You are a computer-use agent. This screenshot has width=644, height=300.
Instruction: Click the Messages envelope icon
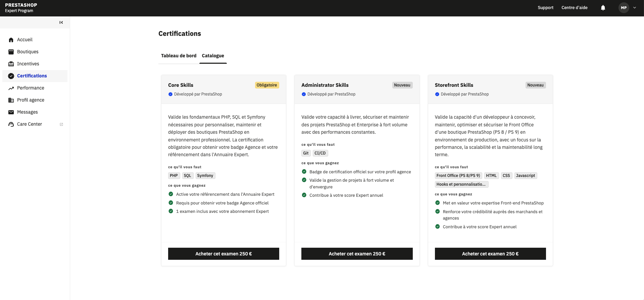[x=11, y=112]
